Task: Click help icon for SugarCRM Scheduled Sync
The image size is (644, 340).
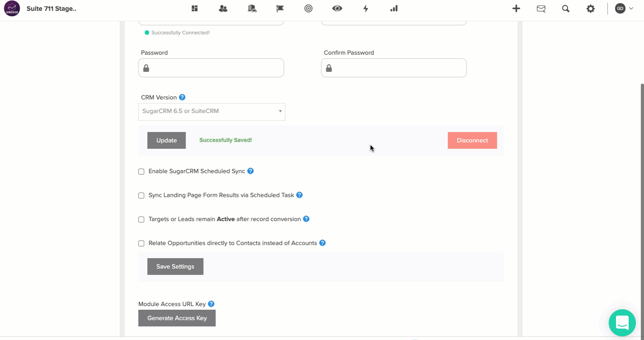Action: coord(250,171)
